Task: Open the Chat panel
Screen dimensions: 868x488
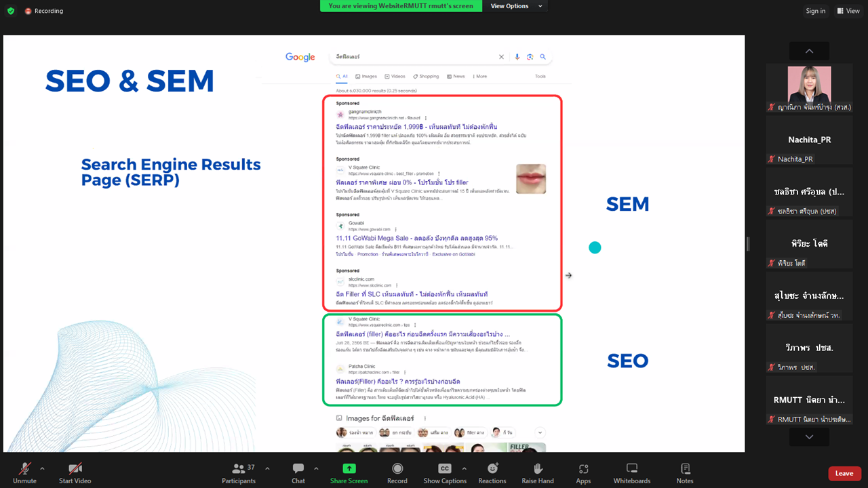Action: point(298,472)
